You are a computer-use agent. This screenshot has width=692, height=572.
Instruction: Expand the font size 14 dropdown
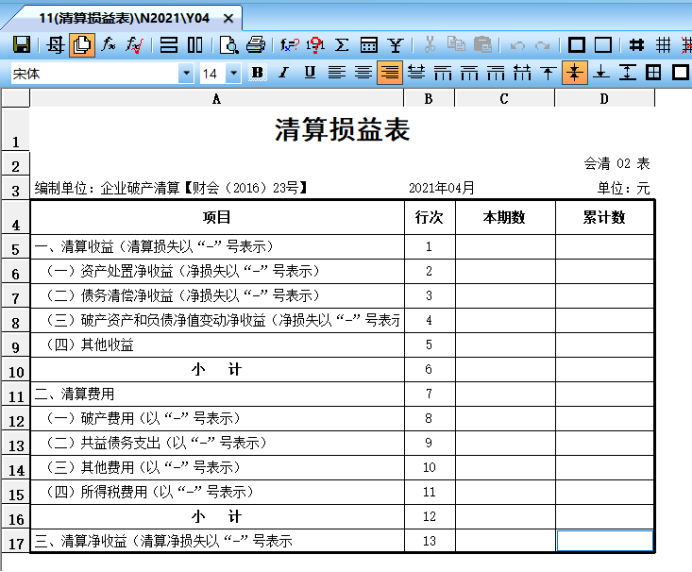[x=234, y=73]
